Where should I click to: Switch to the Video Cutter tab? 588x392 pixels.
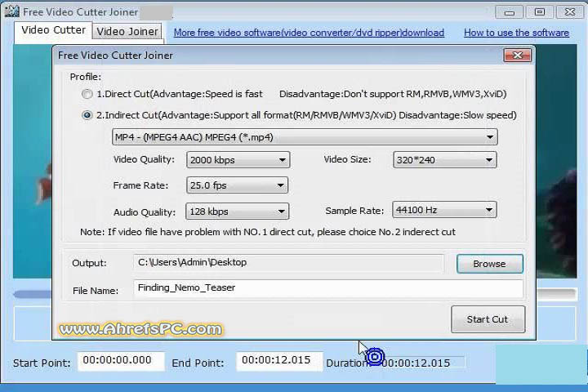[53, 30]
